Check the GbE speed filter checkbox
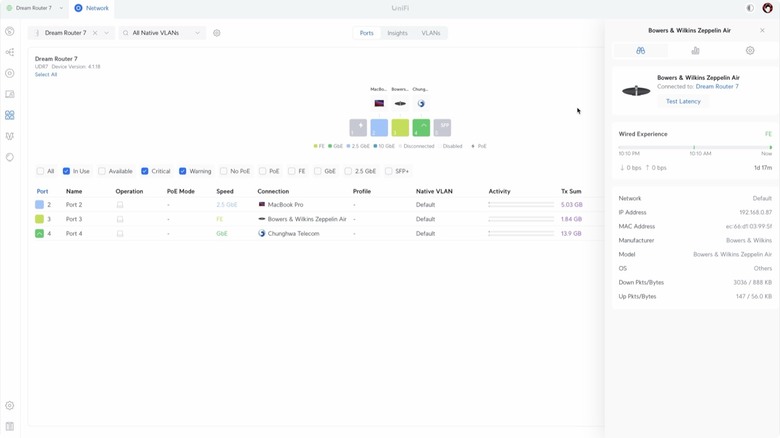The image size is (780, 438). [317, 171]
